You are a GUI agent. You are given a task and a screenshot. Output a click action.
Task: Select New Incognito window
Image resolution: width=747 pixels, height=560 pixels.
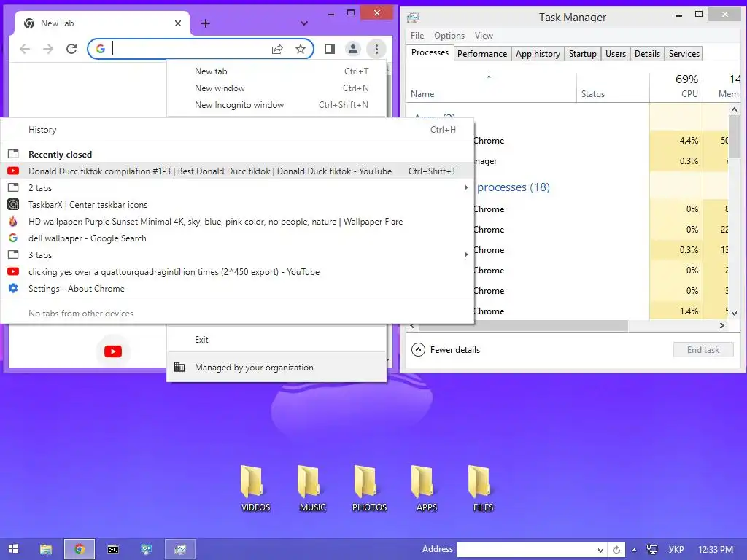coord(276,105)
